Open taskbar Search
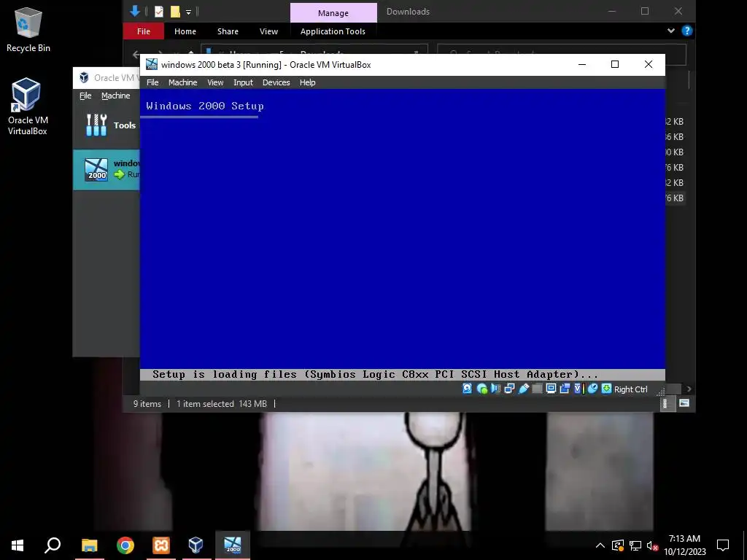 click(53, 545)
